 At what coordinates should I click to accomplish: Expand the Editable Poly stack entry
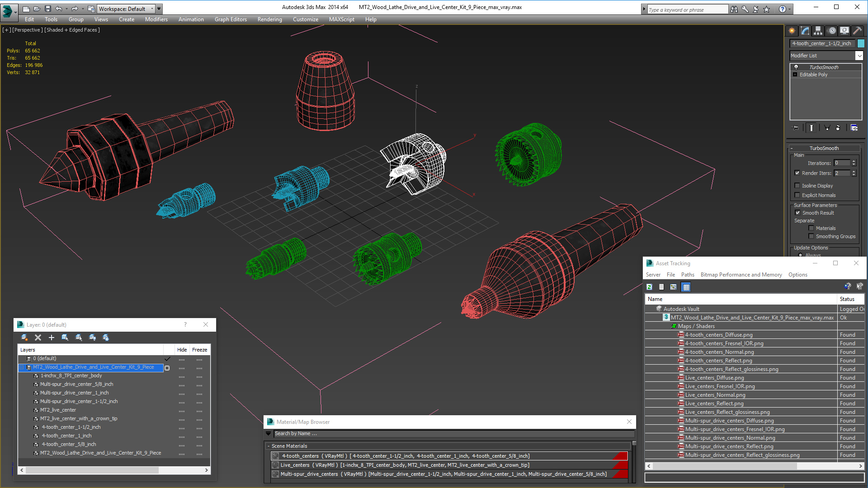coord(795,75)
